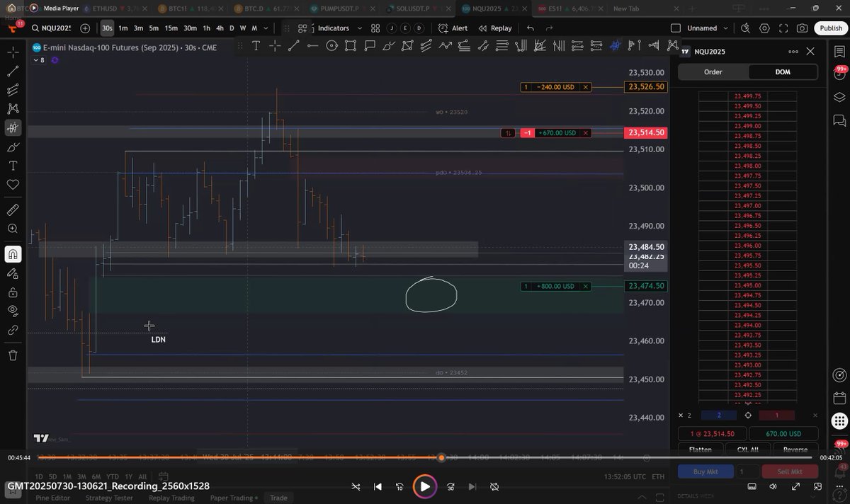The width and height of the screenshot is (850, 504).
Task: Toggle hide all drawings eye icon
Action: coord(13,311)
